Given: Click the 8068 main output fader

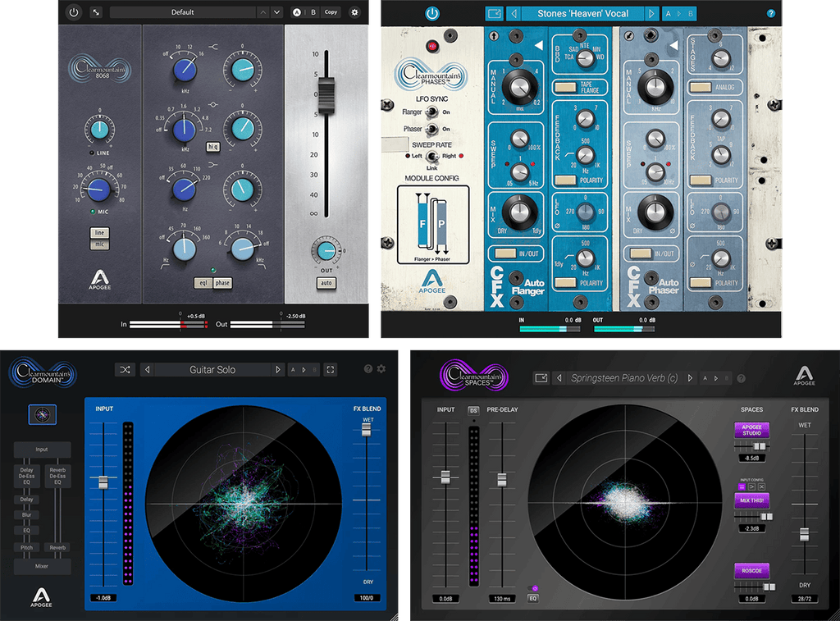Looking at the screenshot, I should click(x=326, y=95).
